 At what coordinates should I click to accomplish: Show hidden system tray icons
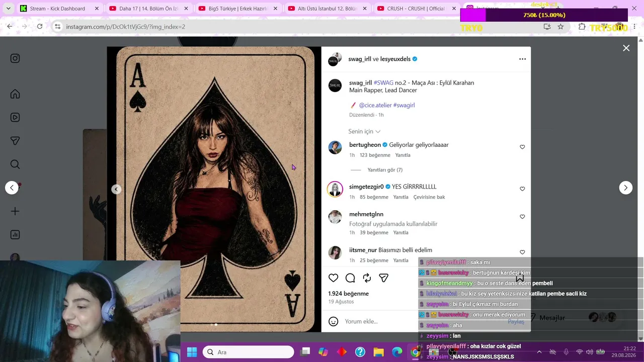pos(539,352)
